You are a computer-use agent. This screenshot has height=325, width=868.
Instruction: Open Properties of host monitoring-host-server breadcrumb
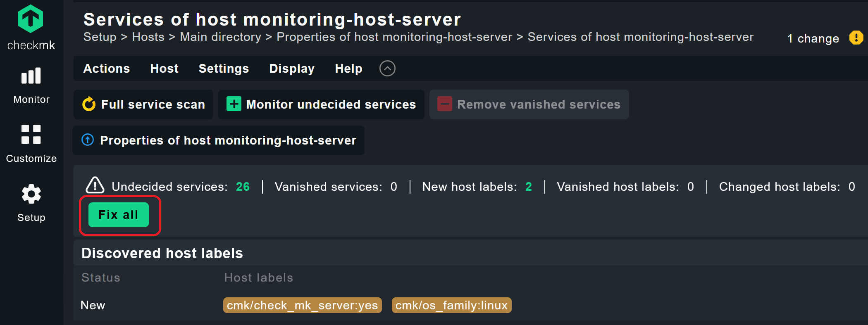coord(394,37)
